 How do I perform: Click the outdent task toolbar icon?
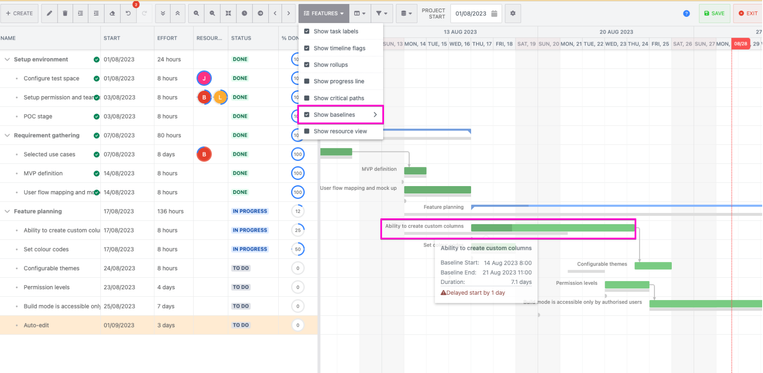coord(80,14)
